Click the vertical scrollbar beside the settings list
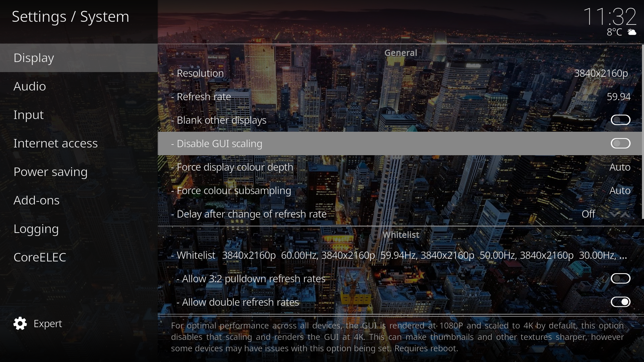 coord(643,131)
